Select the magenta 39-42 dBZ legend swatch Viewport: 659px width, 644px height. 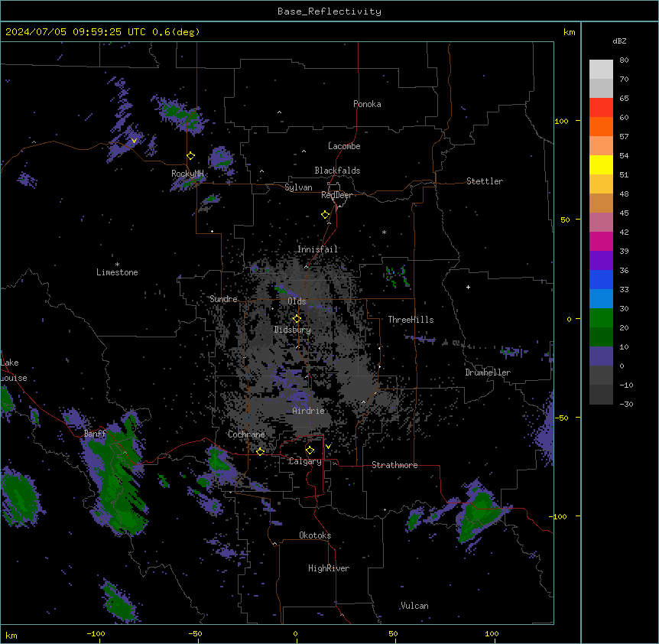(x=601, y=241)
